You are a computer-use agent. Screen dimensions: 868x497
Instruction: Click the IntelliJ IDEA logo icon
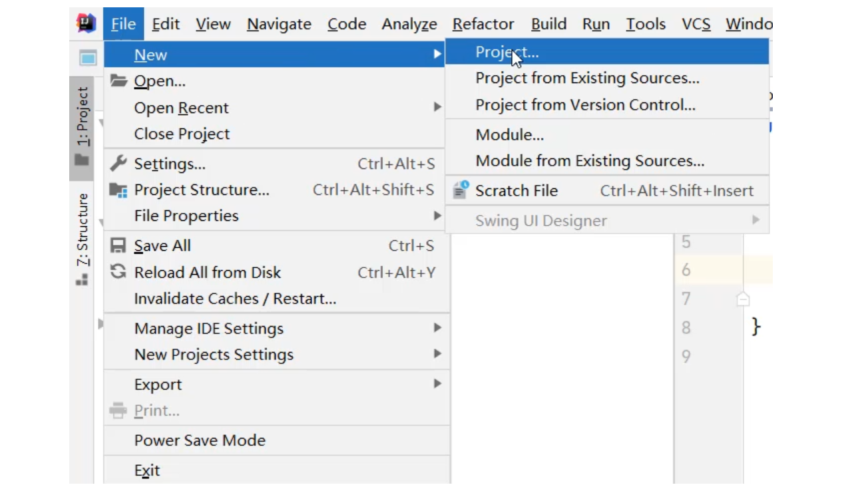(x=86, y=24)
